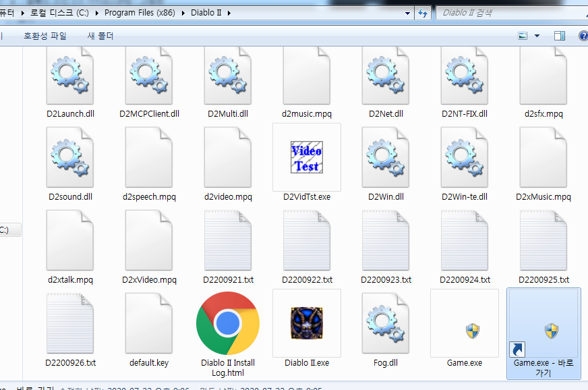Viewport: 588px width, 390px height.
Task: Click the Diablo II search box
Action: point(512,13)
